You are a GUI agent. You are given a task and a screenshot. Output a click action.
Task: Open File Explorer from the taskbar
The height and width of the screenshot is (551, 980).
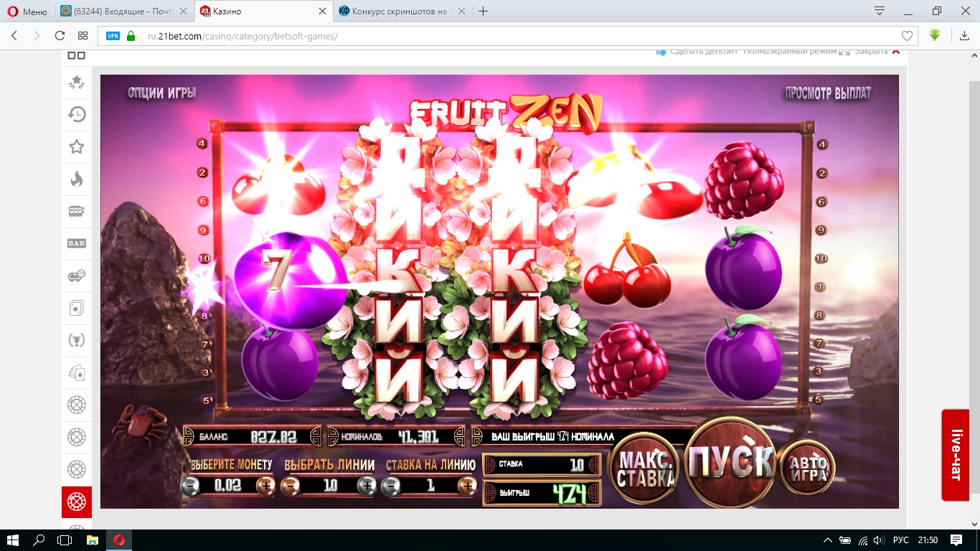(92, 540)
